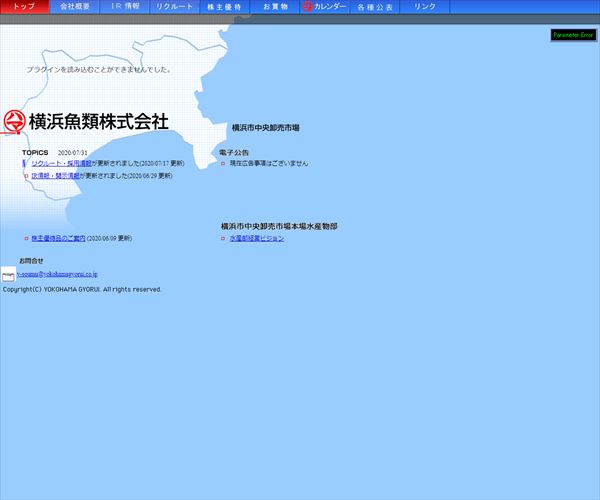The image size is (600, 500).
Task: Select 各種公表 in the navigation bar
Action: tap(375, 7)
